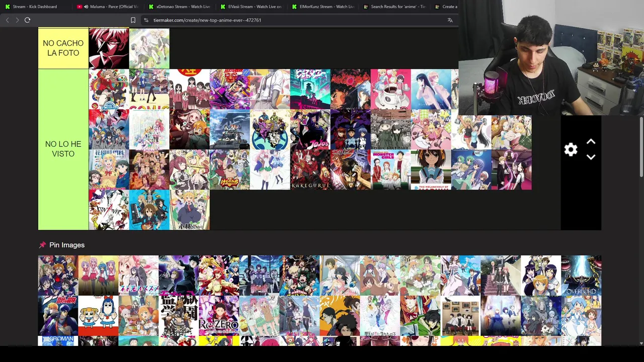This screenshot has width=644, height=362.
Task: Pick the Monster Girls poster
Action: [390, 169]
